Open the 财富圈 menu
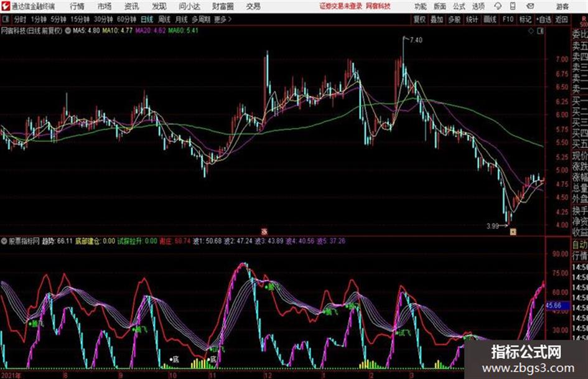This screenshot has width=588, height=379. (223, 6)
